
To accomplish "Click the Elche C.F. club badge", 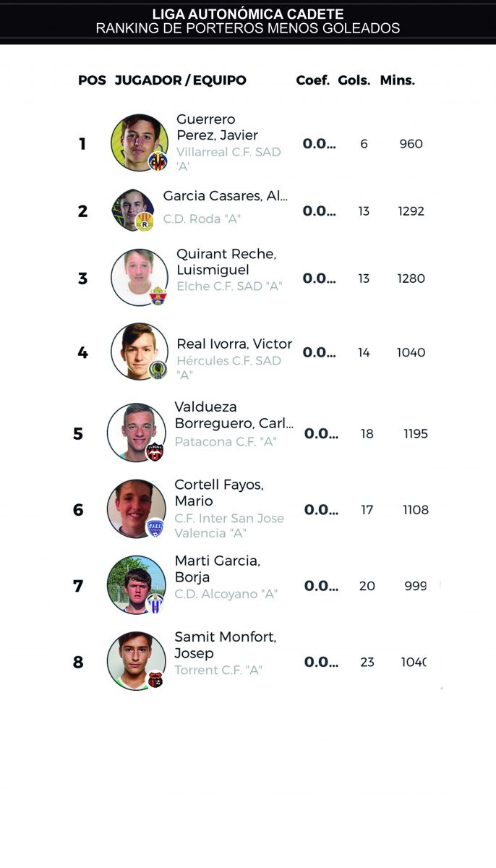I will point(158,296).
